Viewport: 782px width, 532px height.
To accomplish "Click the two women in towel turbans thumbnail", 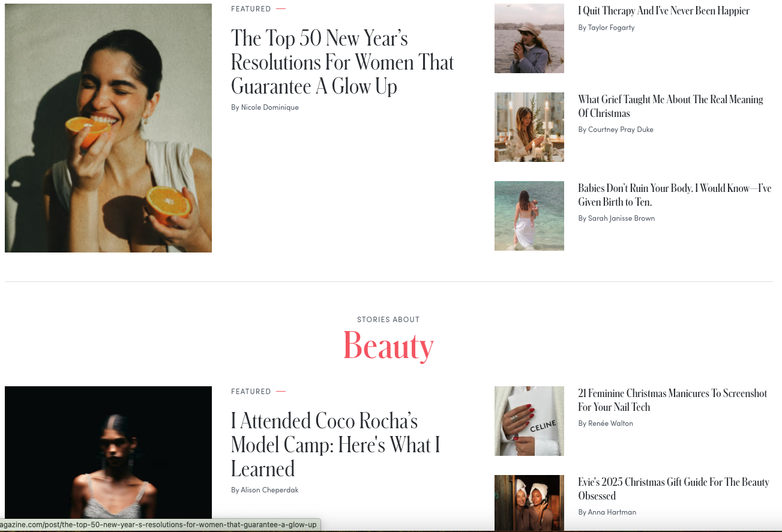I will point(529,503).
